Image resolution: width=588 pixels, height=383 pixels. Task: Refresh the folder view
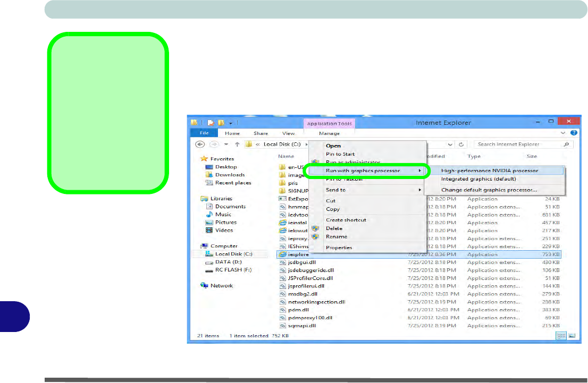(461, 144)
